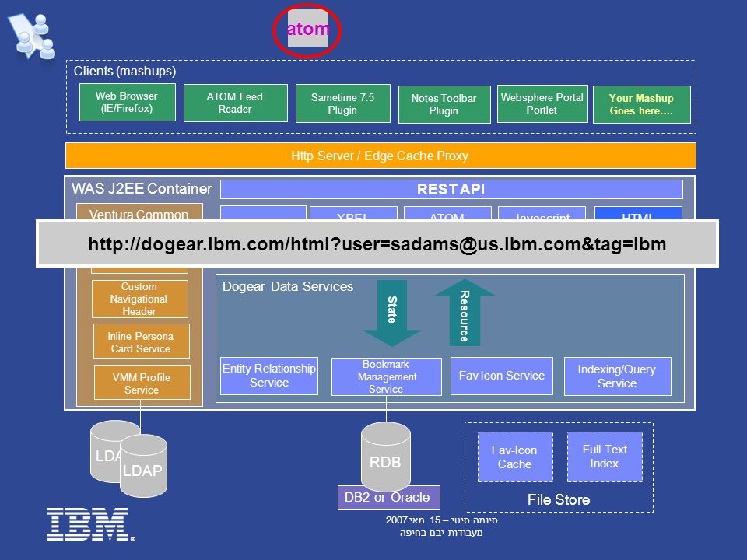Screen dimensions: 747x560
Task: Click the 2007 date footer text
Action: [441, 520]
